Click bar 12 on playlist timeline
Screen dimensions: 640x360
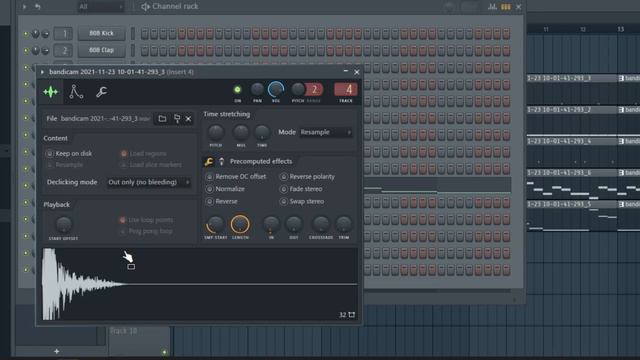[x=583, y=29]
